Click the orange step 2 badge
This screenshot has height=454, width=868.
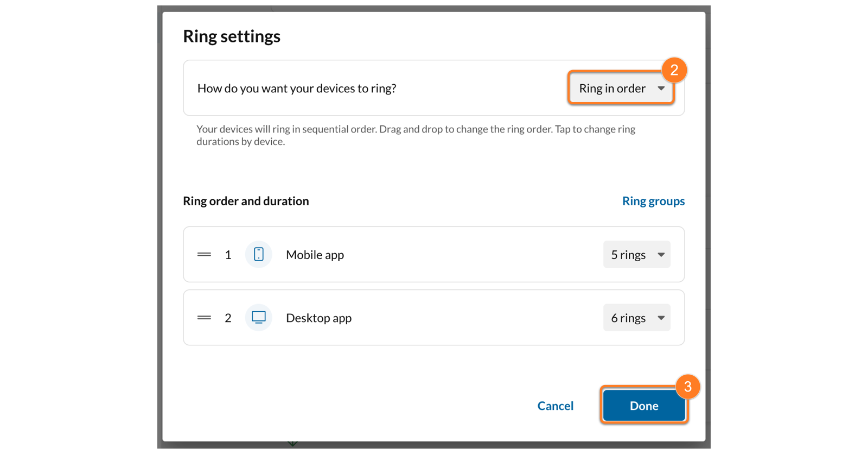(x=674, y=70)
